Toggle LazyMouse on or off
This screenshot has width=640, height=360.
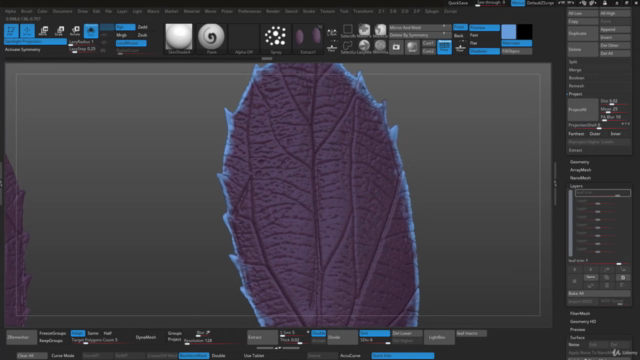[x=131, y=43]
